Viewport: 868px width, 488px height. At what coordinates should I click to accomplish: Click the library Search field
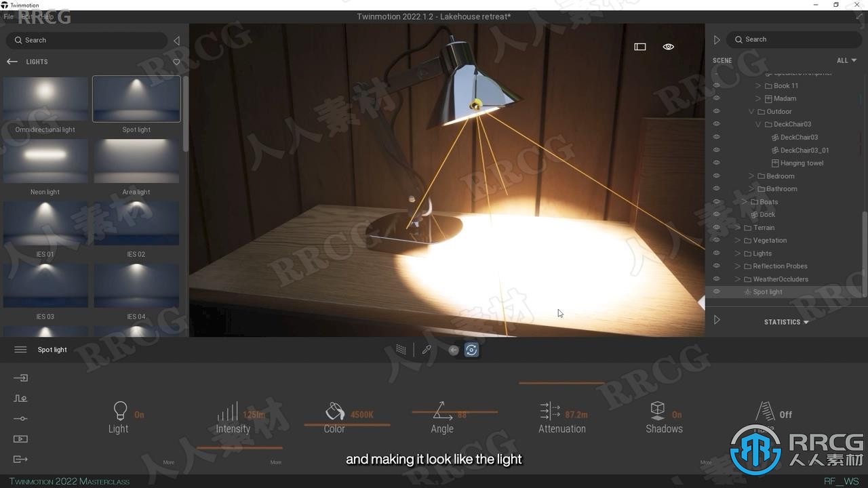pos(87,40)
